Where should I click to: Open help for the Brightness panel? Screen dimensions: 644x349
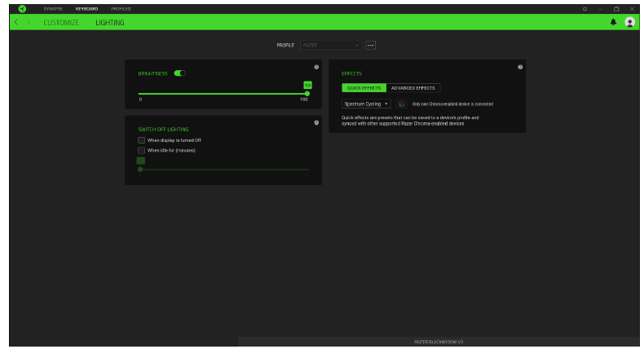316,67
